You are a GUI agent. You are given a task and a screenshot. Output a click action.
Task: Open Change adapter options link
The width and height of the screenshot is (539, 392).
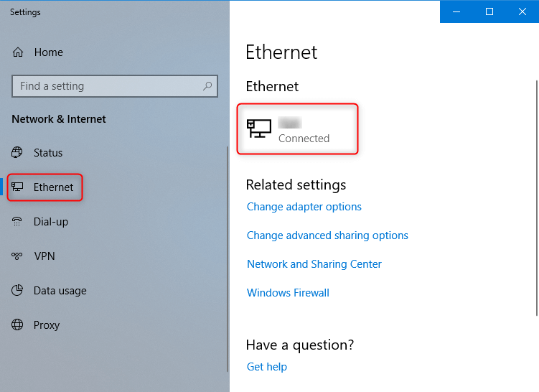tap(304, 207)
